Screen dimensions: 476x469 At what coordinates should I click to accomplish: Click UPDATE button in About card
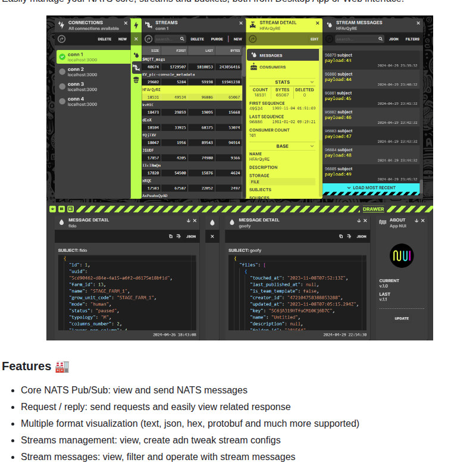402,318
